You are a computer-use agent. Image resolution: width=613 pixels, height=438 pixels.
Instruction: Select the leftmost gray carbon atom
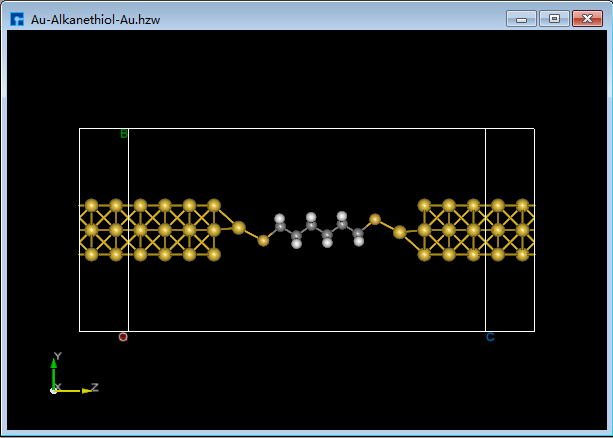point(281,228)
